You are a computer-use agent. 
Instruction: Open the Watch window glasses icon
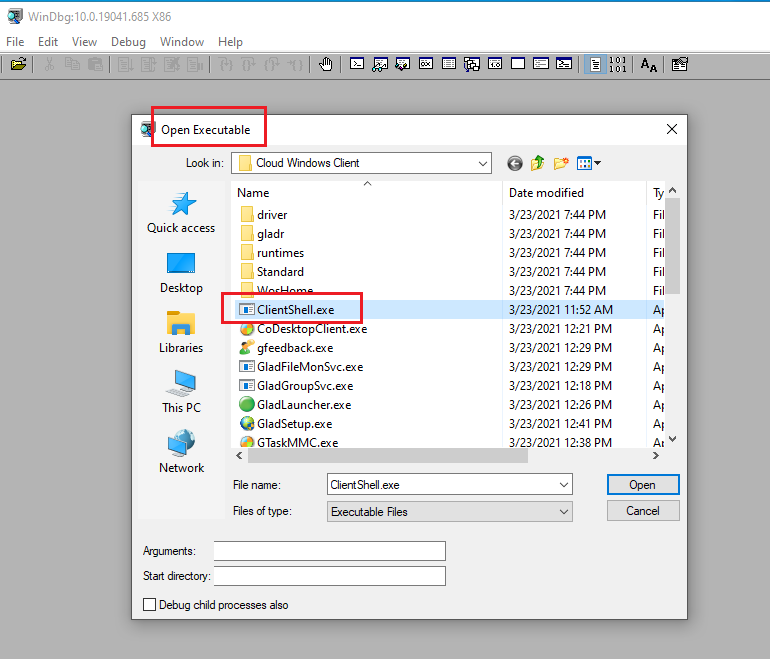click(380, 64)
